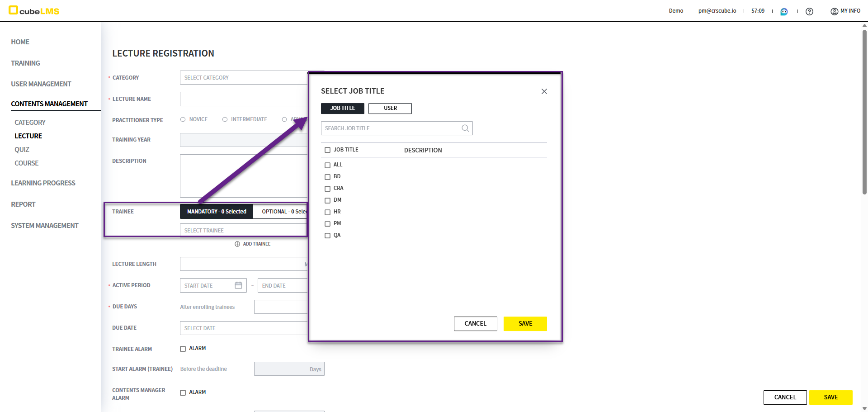Click the Add Trainee plus icon
Image resolution: width=868 pixels, height=412 pixels.
(x=237, y=244)
